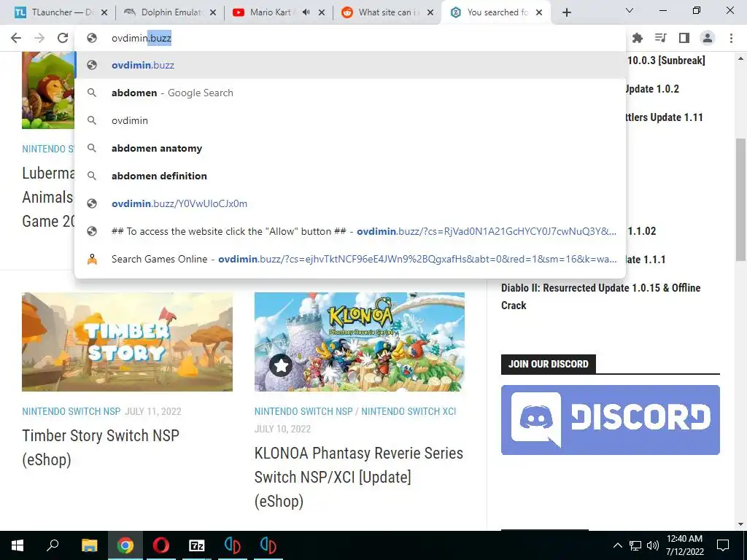Click the 'JULY 10, 2022' post date
This screenshot has height=560, width=747.
[282, 429]
